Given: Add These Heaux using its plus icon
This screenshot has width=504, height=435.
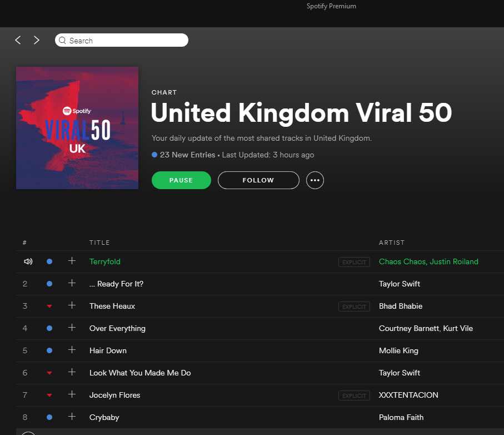Looking at the screenshot, I should point(72,305).
